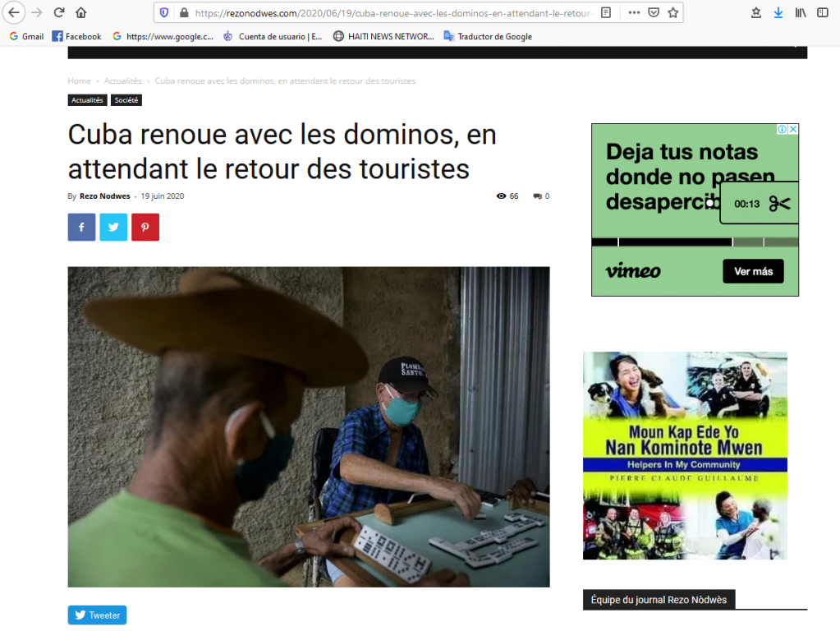Screen dimensions: 840x631
Task: Reload the page with the refresh icon
Action: pos(59,12)
